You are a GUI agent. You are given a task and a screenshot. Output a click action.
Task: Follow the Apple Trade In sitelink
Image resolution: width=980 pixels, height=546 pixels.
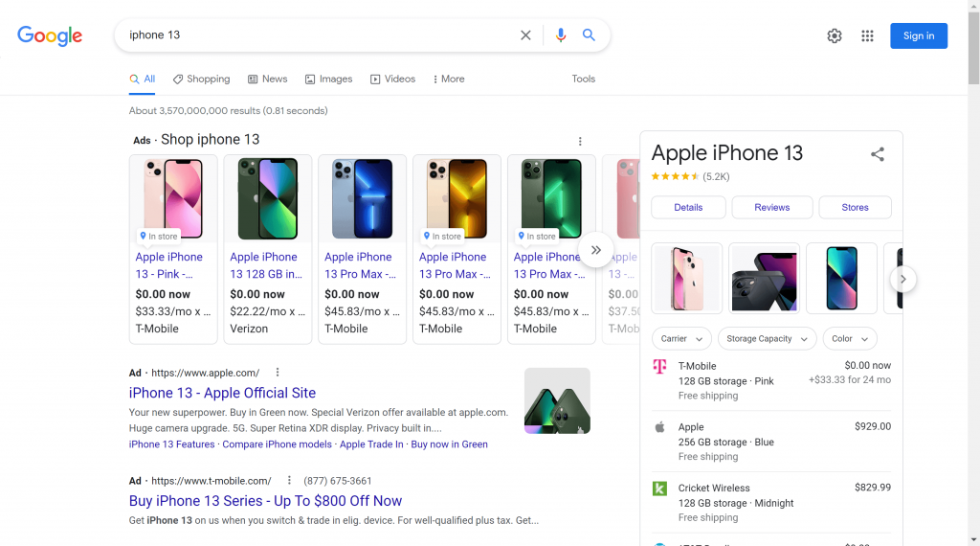coord(371,444)
